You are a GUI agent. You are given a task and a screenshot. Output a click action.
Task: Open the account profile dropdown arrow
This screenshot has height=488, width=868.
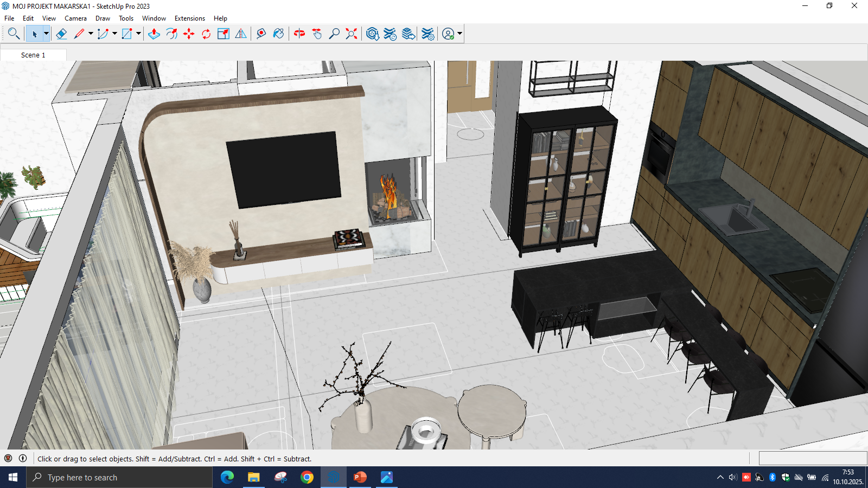(x=460, y=34)
